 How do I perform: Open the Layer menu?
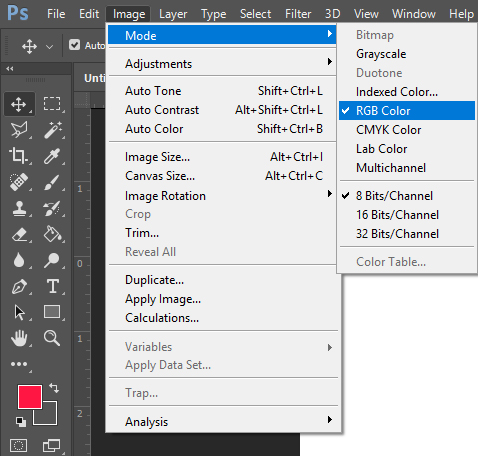[x=173, y=14]
